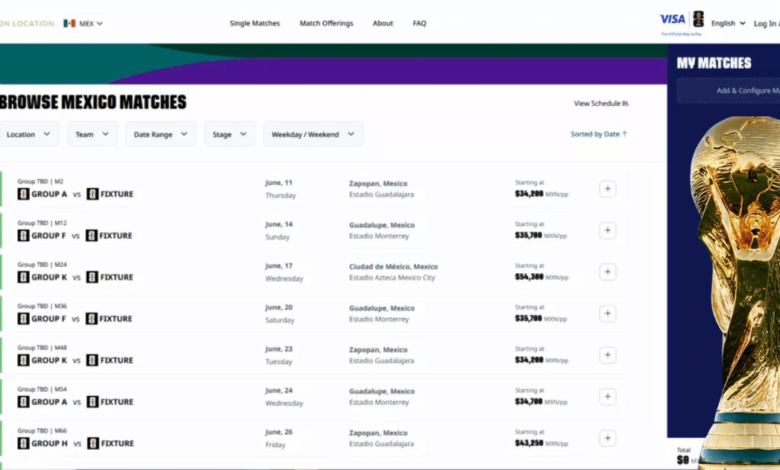
Task: Open the FAQ menu item
Action: [419, 23]
